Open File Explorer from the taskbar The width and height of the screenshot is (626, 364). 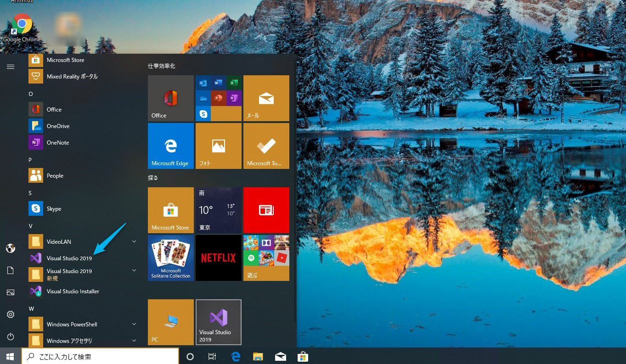tap(258, 356)
